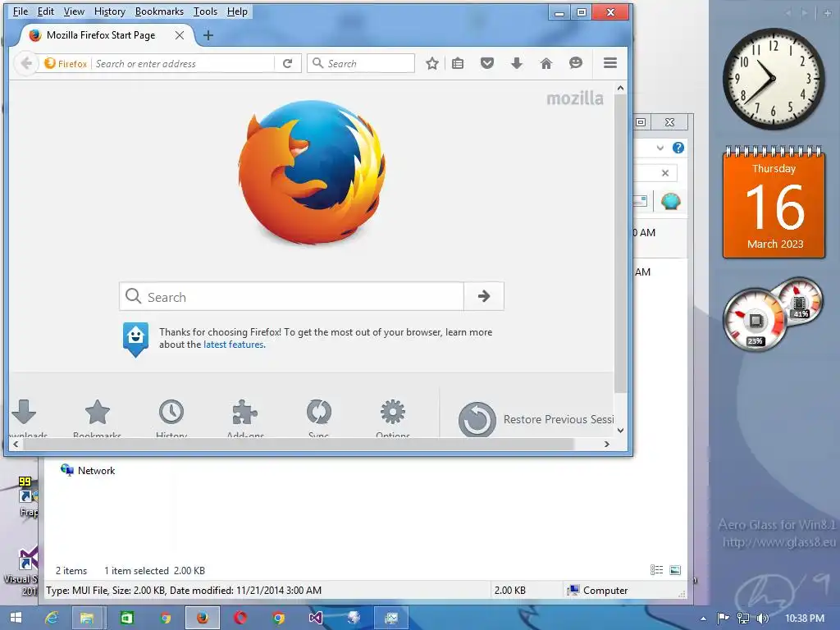Show your bookmarks list icon

pos(458,63)
